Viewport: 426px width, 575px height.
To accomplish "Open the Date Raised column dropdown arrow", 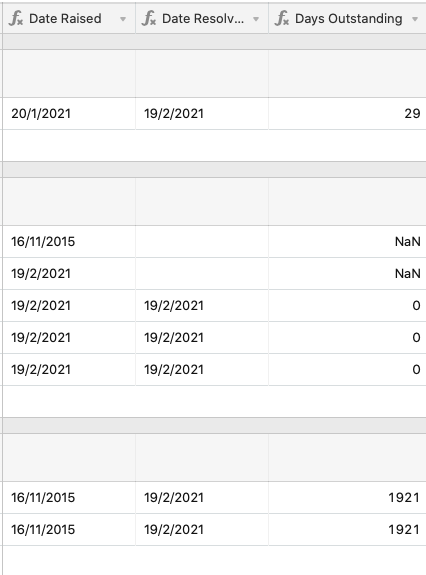I will (x=123, y=19).
